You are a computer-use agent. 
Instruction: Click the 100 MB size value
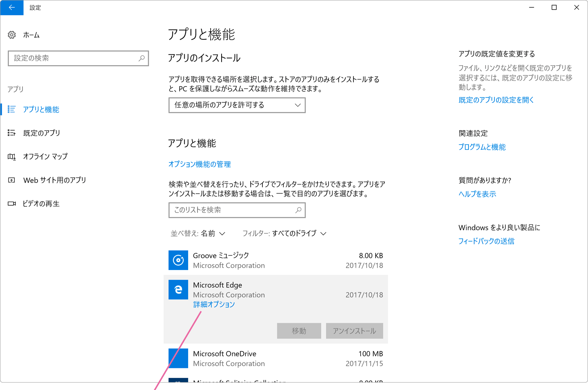point(371,354)
